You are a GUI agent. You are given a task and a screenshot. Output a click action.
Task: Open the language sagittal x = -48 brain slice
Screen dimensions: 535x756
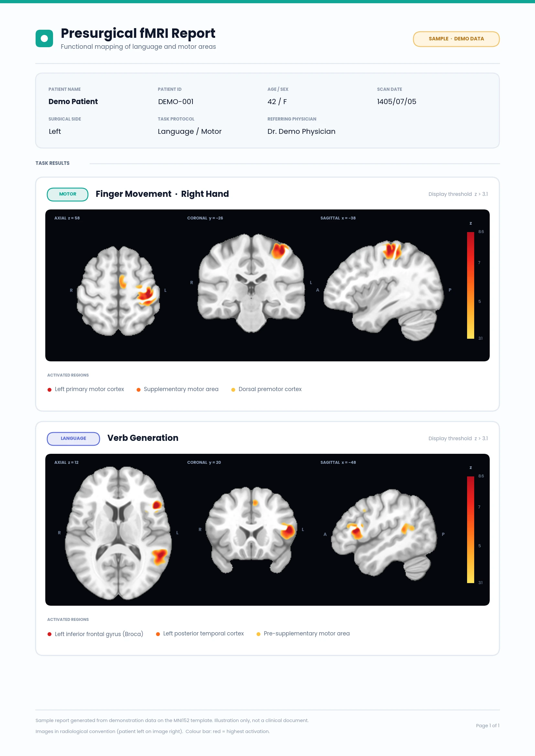[385, 535]
